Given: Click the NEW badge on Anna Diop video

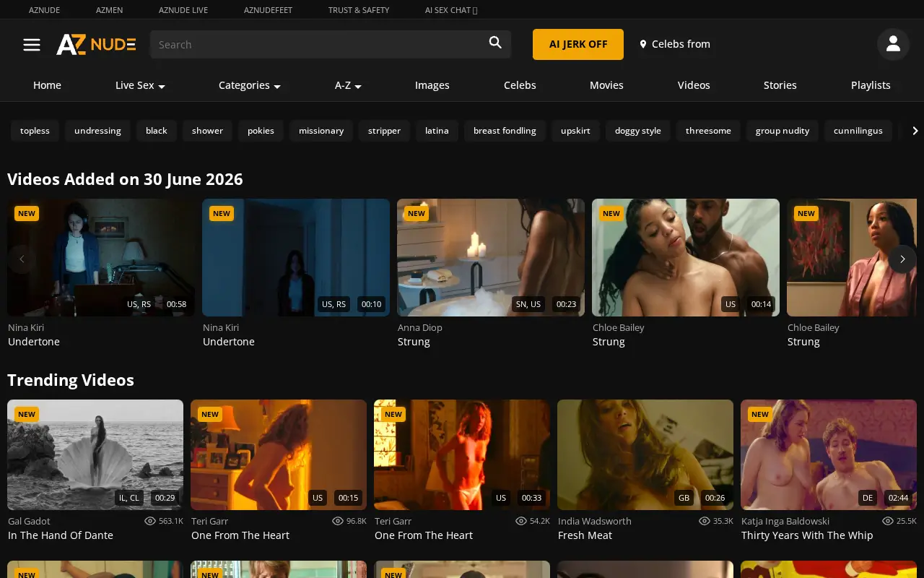Looking at the screenshot, I should click(417, 213).
